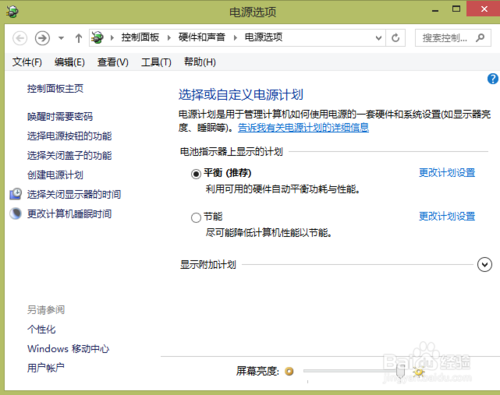Open 告诉我有关电源计划的详细信息 link

coord(303,128)
